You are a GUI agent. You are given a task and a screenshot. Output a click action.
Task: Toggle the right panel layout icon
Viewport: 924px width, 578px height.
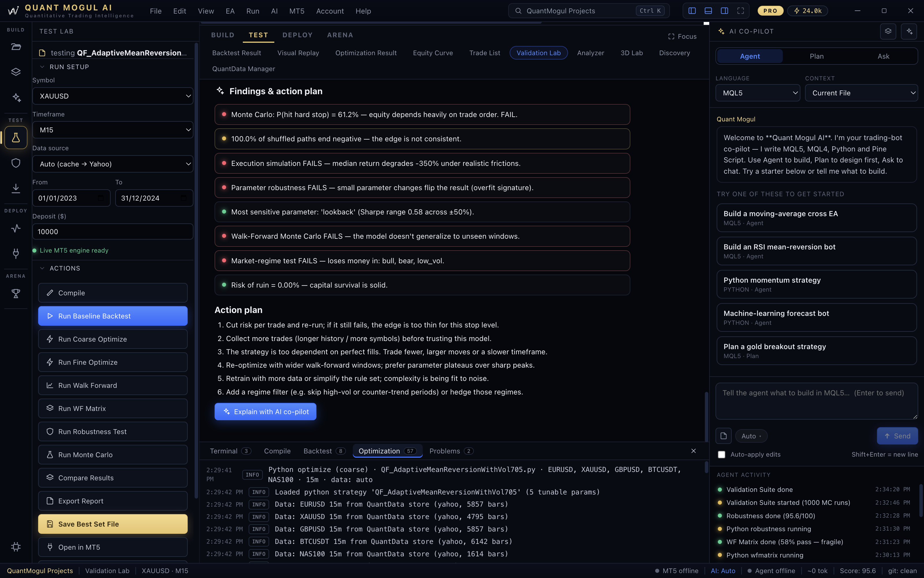coord(724,11)
